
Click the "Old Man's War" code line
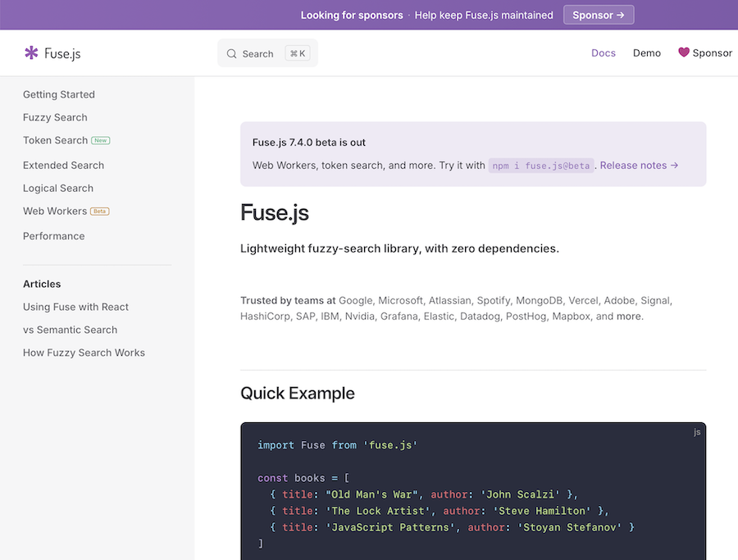pyautogui.click(x=424, y=494)
